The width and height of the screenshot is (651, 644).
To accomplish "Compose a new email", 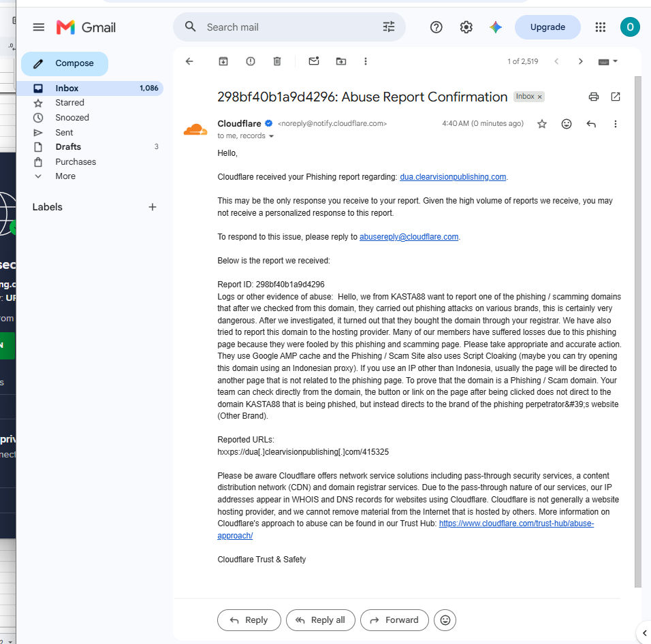I will coord(65,63).
